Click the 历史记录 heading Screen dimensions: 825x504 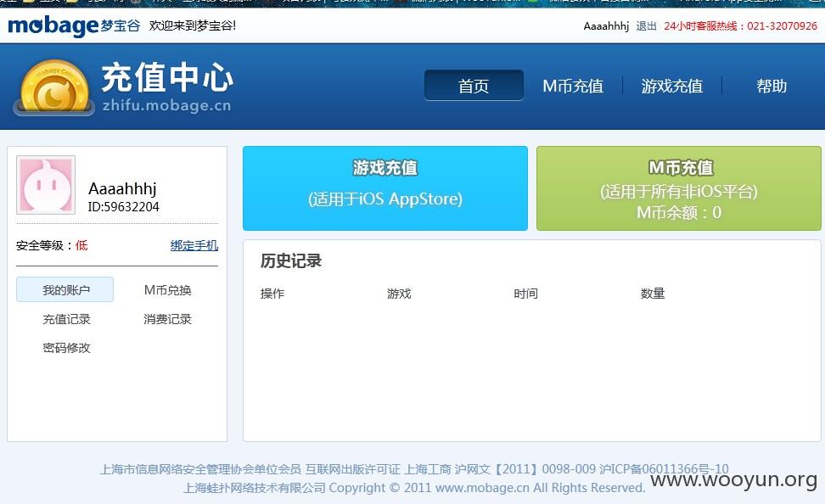[x=291, y=261]
